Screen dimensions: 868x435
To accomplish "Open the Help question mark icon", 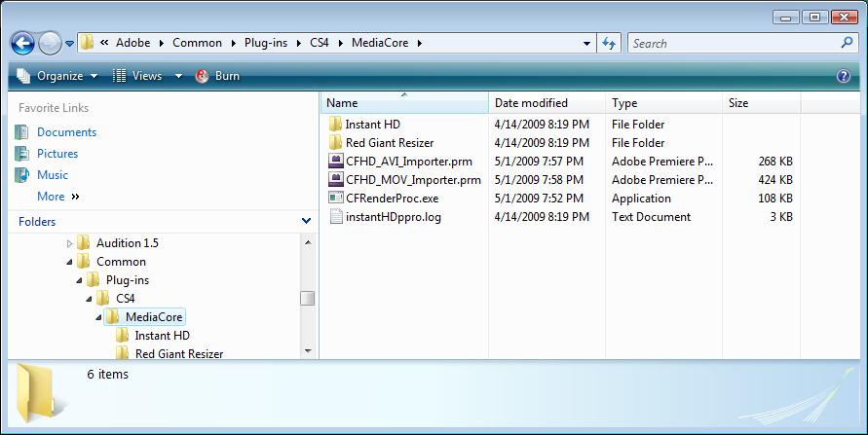I will tap(844, 76).
